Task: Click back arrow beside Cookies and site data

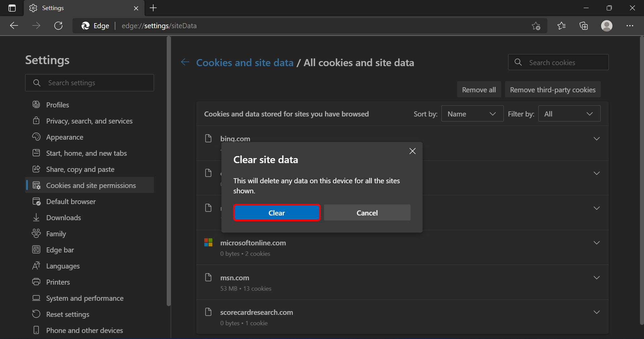Action: (185, 62)
